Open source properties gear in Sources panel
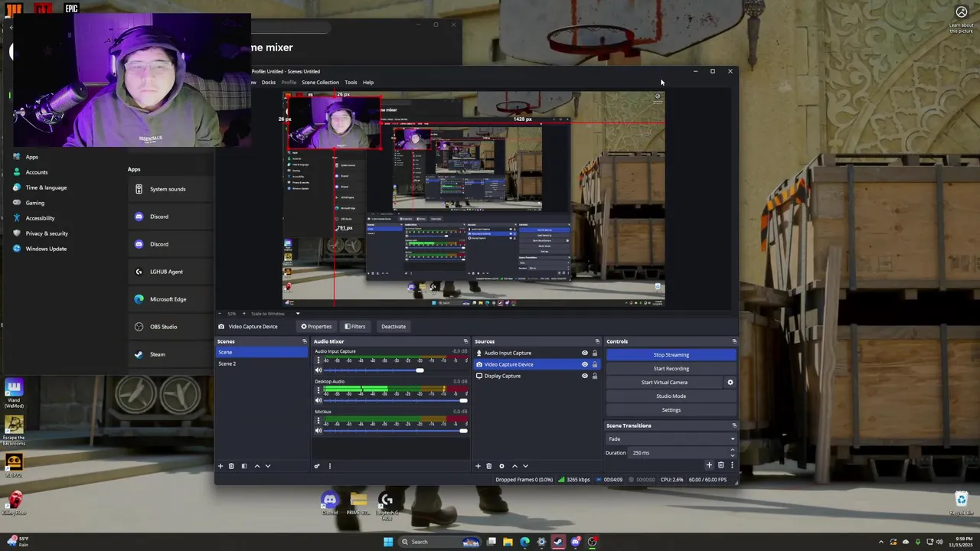Image resolution: width=980 pixels, height=551 pixels. click(501, 466)
